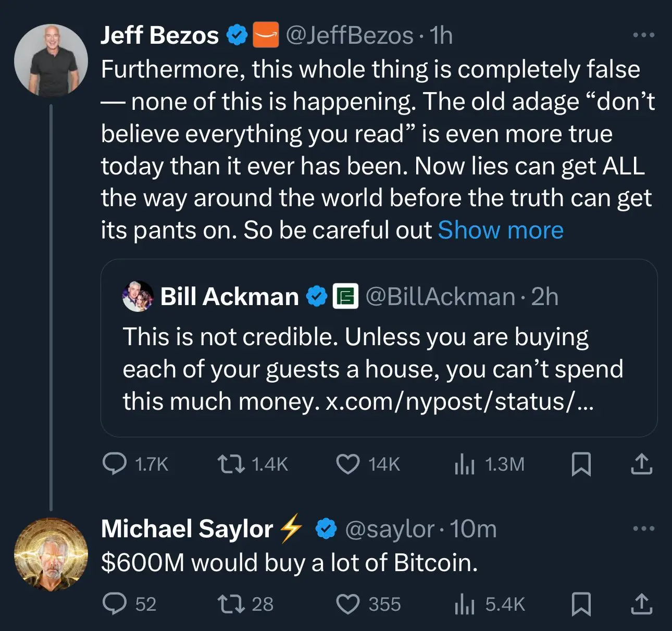This screenshot has height=631, width=672.
Task: Click the Amazon affiliation badge
Action: 266,35
